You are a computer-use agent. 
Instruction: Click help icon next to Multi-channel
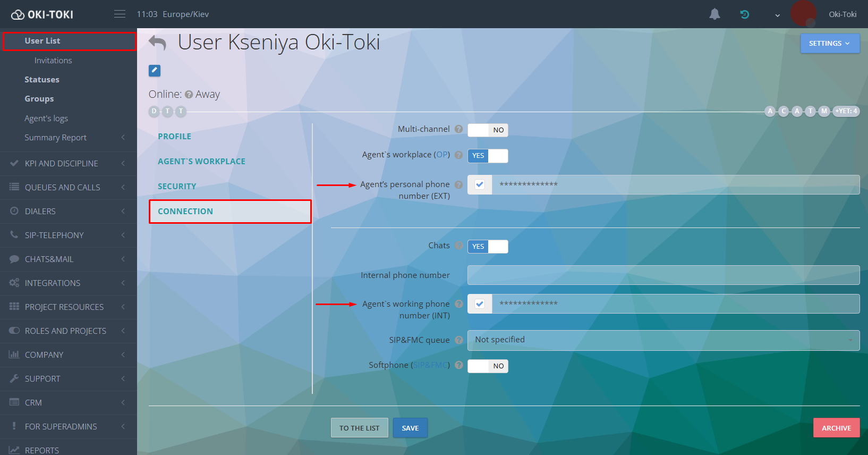coord(458,129)
